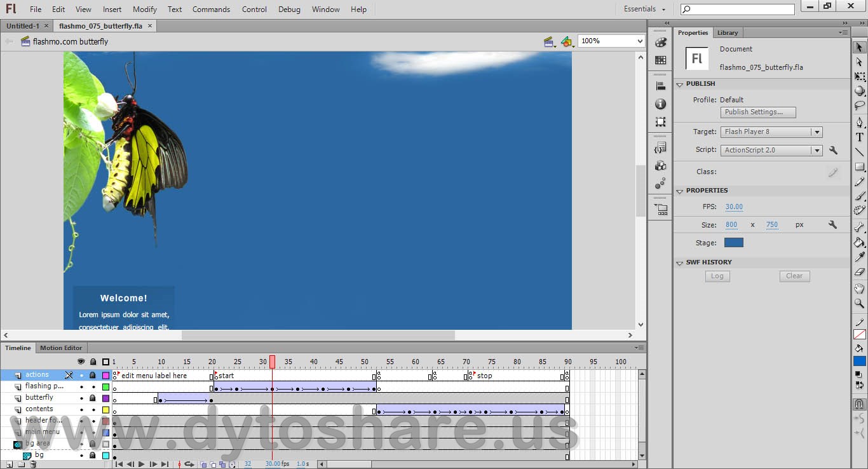This screenshot has width=868, height=469.
Task: Open the Components panel icon
Action: click(x=661, y=166)
